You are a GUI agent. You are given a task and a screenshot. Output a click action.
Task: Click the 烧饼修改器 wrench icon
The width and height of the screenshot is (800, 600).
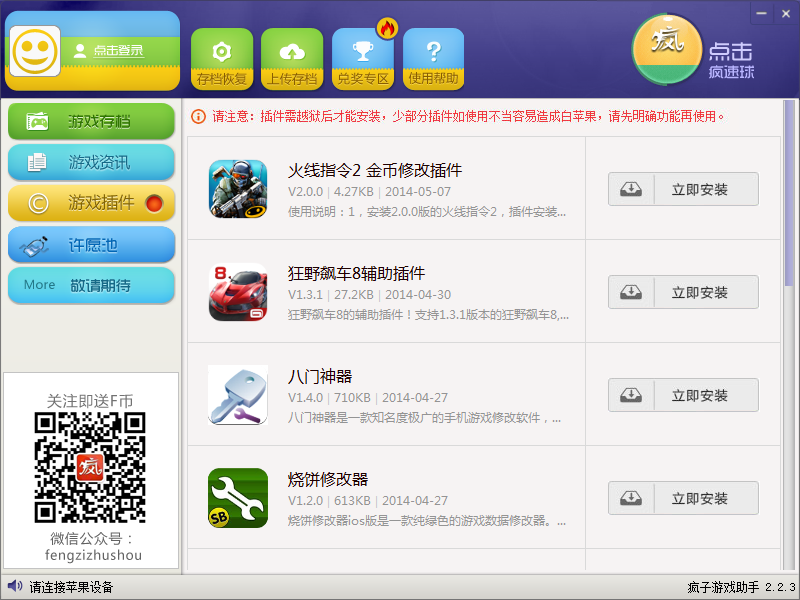click(238, 498)
